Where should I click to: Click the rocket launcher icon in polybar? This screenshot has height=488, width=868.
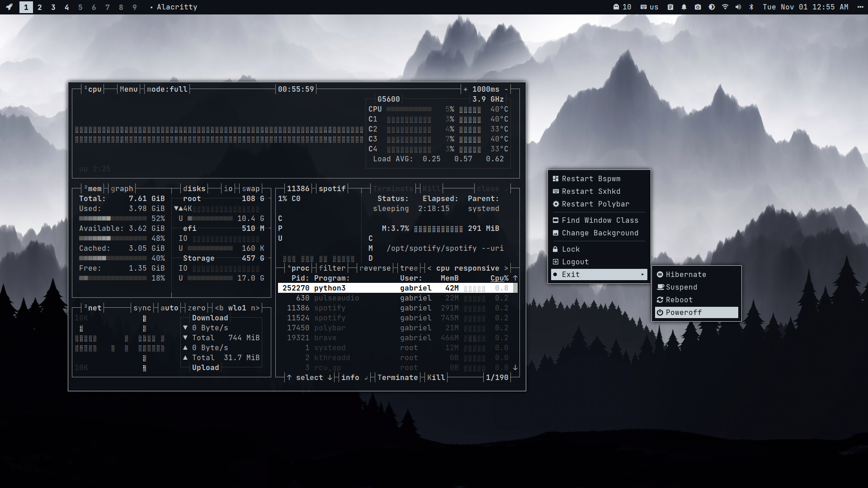[x=9, y=7]
